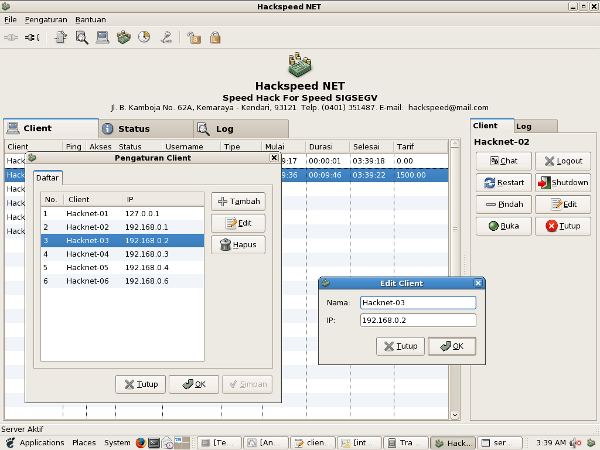Click the document export toolbar icon
The height and width of the screenshot is (450, 600).
pyautogui.click(x=60, y=37)
